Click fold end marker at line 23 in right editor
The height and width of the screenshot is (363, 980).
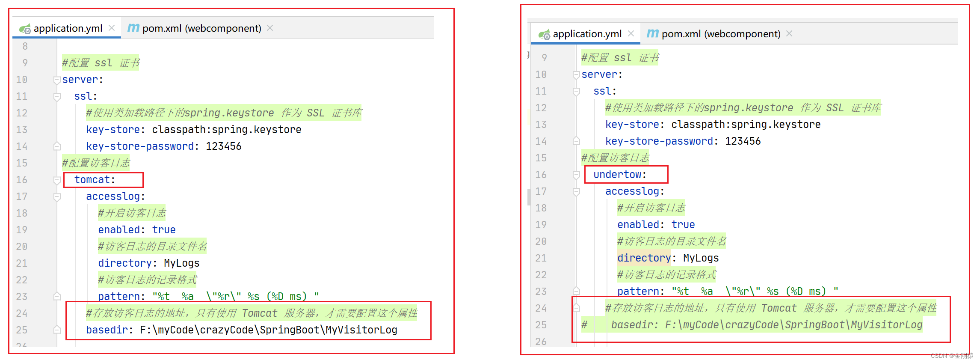[576, 291]
